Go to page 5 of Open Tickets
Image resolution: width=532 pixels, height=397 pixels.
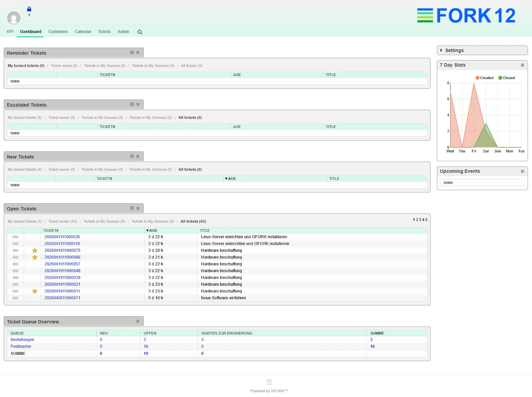(426, 220)
